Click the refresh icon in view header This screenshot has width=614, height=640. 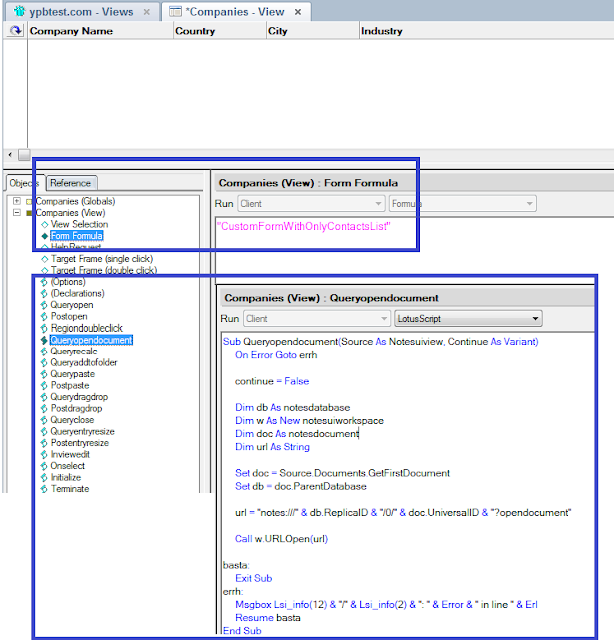coord(16,31)
